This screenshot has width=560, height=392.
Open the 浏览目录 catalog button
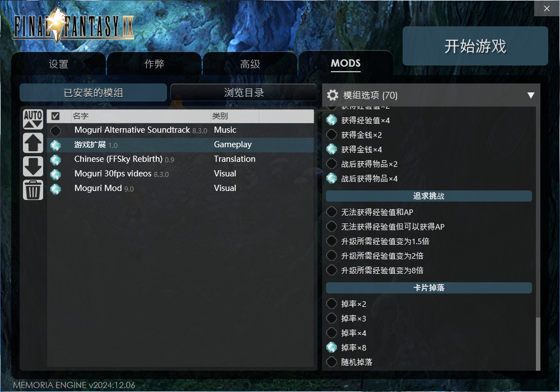244,92
